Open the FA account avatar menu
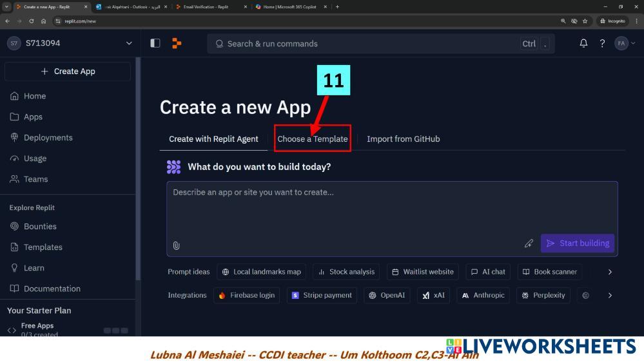 pyautogui.click(x=624, y=43)
